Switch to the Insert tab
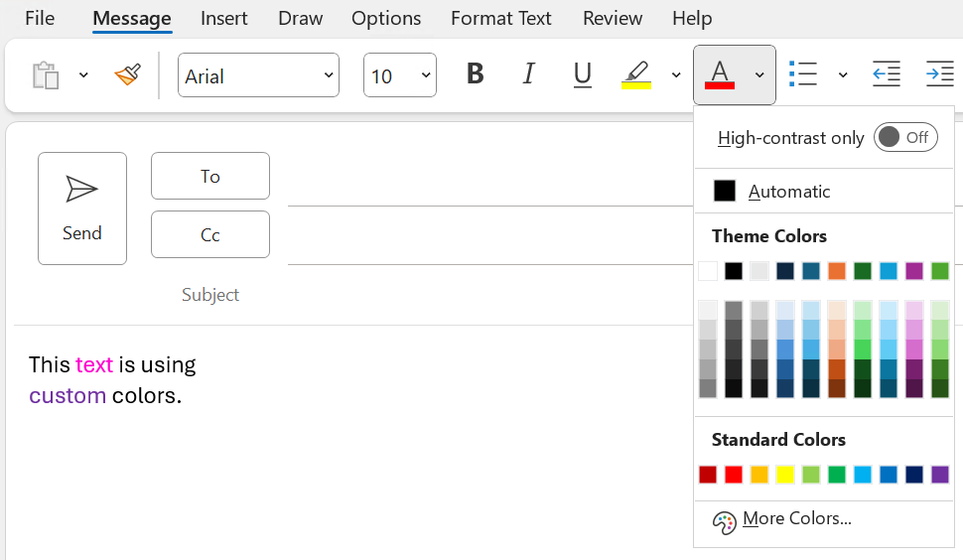 [224, 19]
